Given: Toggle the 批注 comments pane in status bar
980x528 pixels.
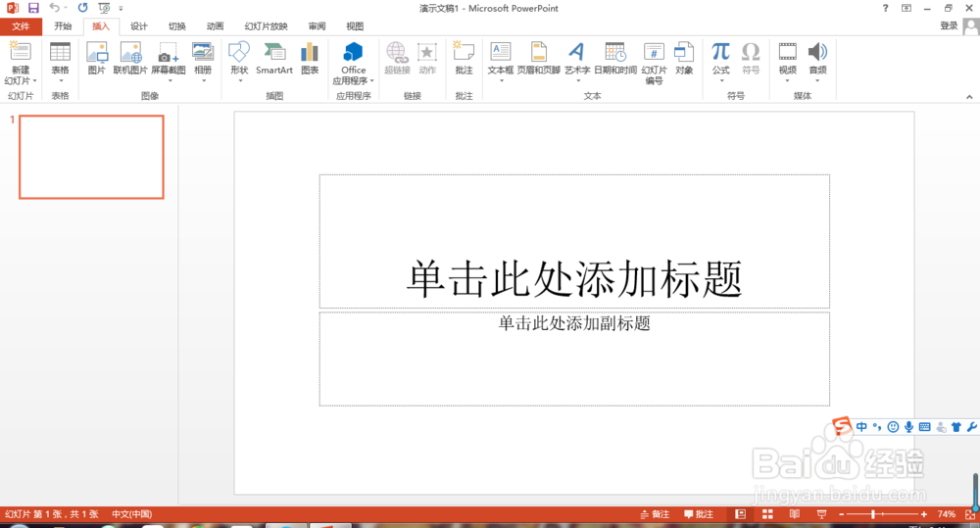Looking at the screenshot, I should pyautogui.click(x=699, y=514).
